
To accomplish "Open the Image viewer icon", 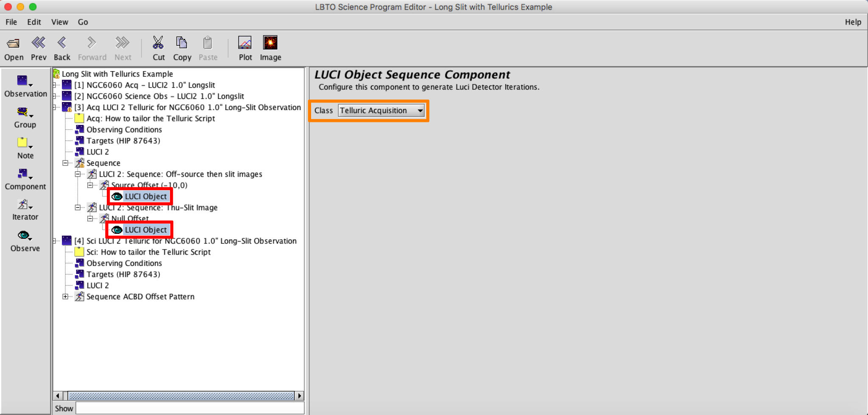I will coord(270,43).
